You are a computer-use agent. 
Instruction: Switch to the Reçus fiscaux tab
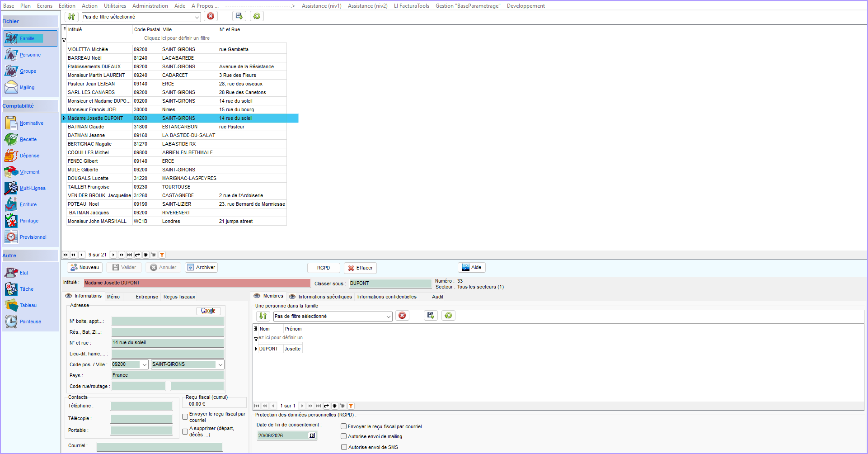point(179,297)
